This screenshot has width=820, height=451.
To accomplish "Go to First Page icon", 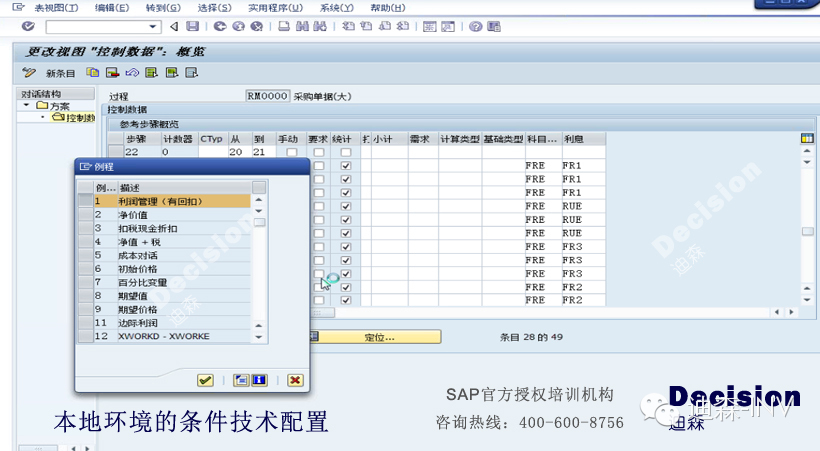I will pyautogui.click(x=348, y=26).
